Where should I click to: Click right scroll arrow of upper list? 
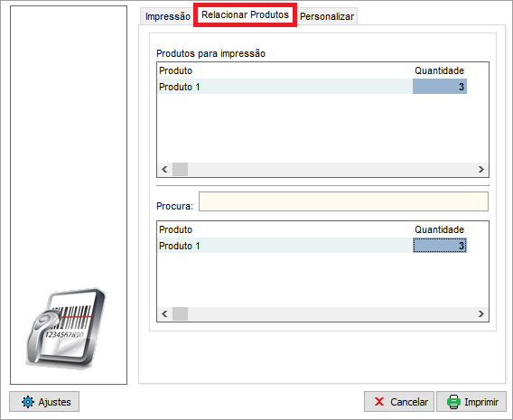point(480,170)
